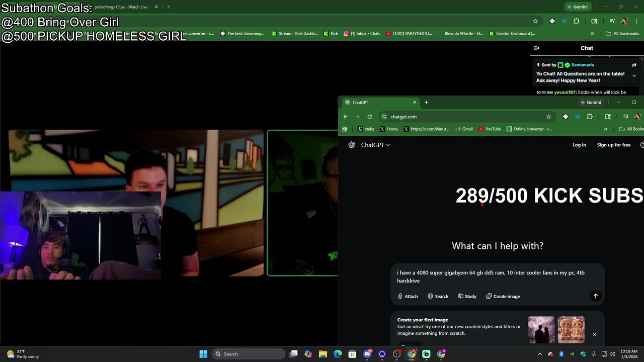Close the pinkiefangs Clips tab
The height and width of the screenshot is (362, 644).
[156, 7]
